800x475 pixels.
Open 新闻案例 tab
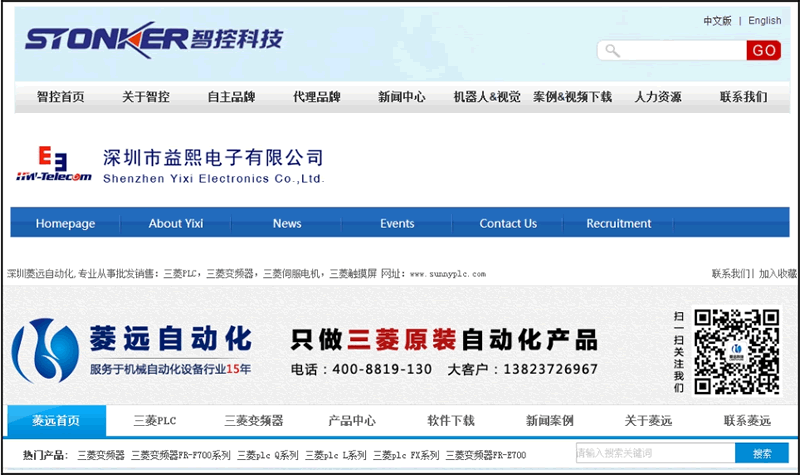[x=549, y=421]
